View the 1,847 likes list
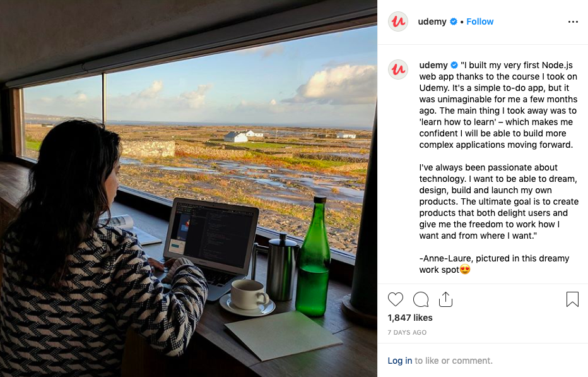588x377 pixels. click(410, 318)
